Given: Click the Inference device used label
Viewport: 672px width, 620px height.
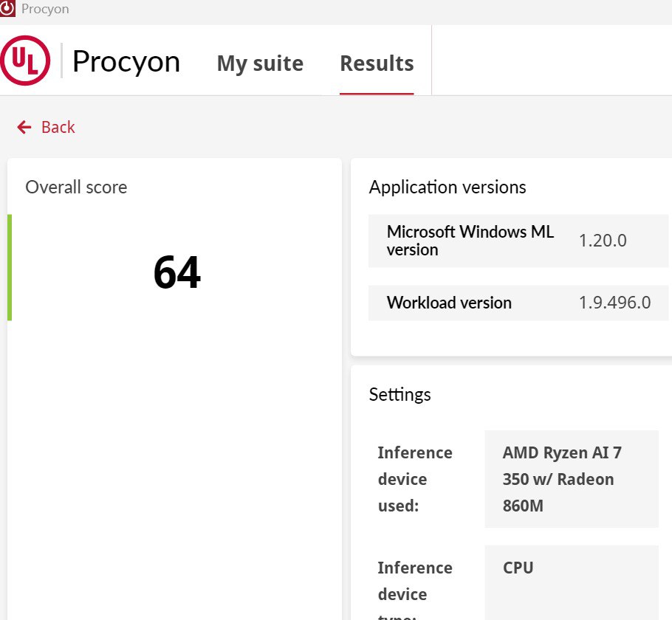Looking at the screenshot, I should [415, 479].
